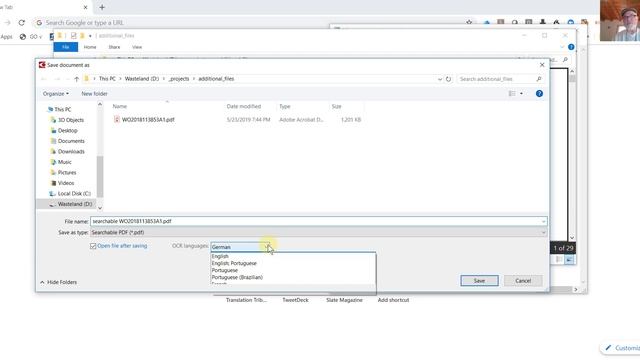Click the Save button
Image resolution: width=640 pixels, height=360 pixels.
tap(479, 281)
